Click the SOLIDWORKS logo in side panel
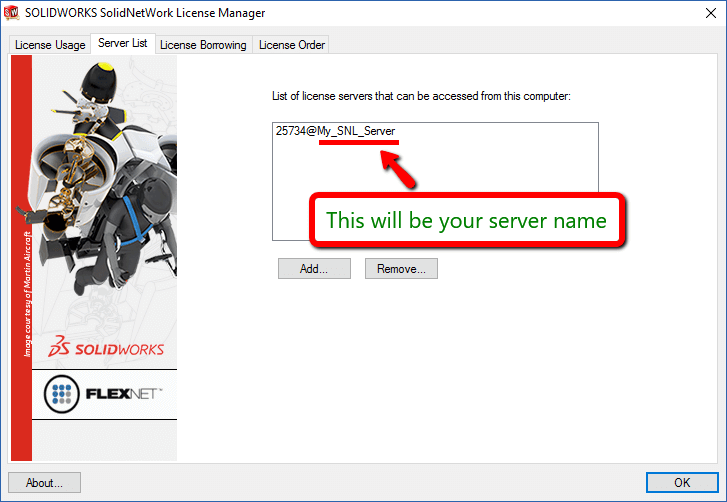 click(x=106, y=347)
